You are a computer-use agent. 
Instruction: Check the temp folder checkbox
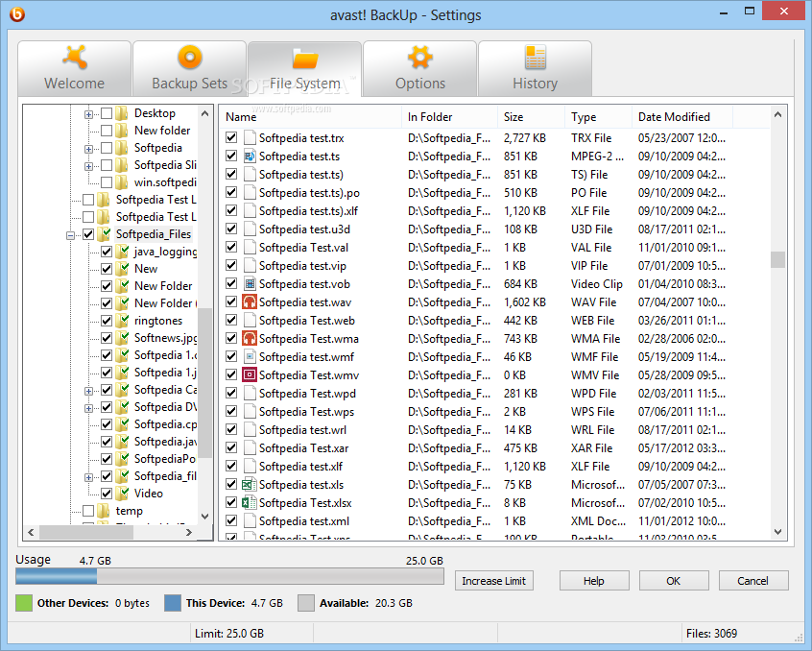pyautogui.click(x=88, y=511)
